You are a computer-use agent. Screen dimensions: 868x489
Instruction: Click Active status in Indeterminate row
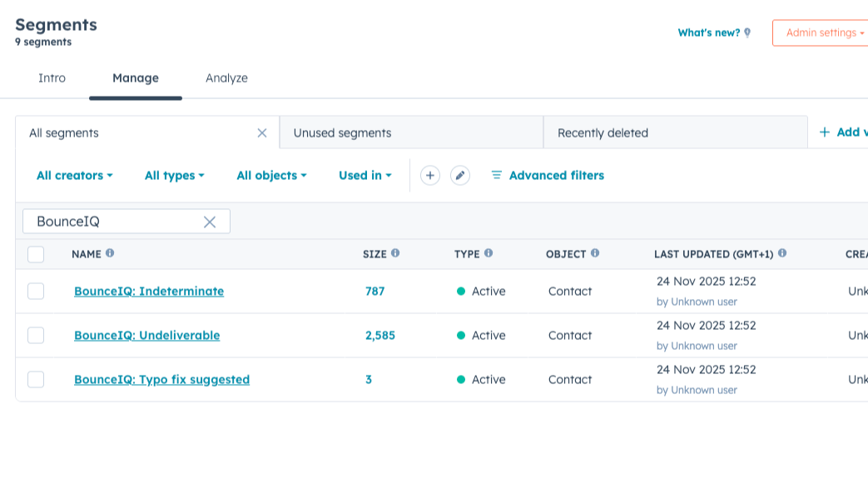[481, 291]
